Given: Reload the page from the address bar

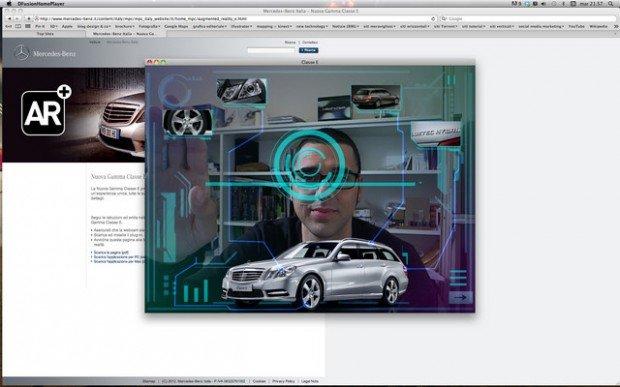Looking at the screenshot, I should (x=433, y=19).
